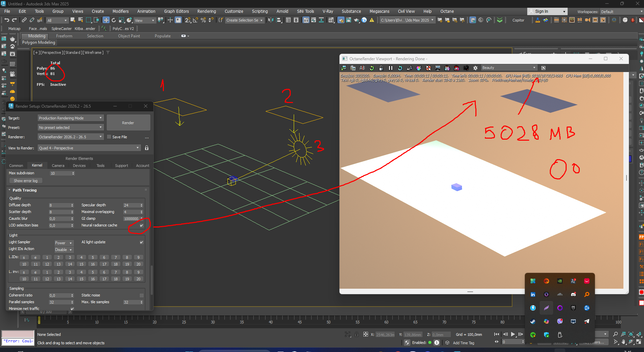Viewport: 644px width, 352px height.
Task: Click the Discord icon in system tray
Action: point(573,294)
